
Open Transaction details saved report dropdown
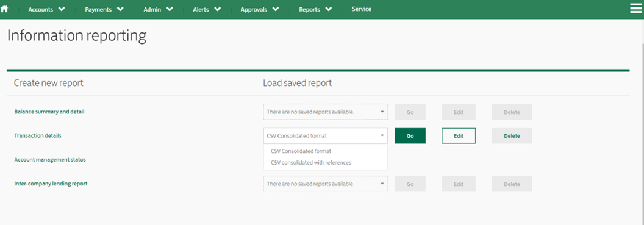325,135
